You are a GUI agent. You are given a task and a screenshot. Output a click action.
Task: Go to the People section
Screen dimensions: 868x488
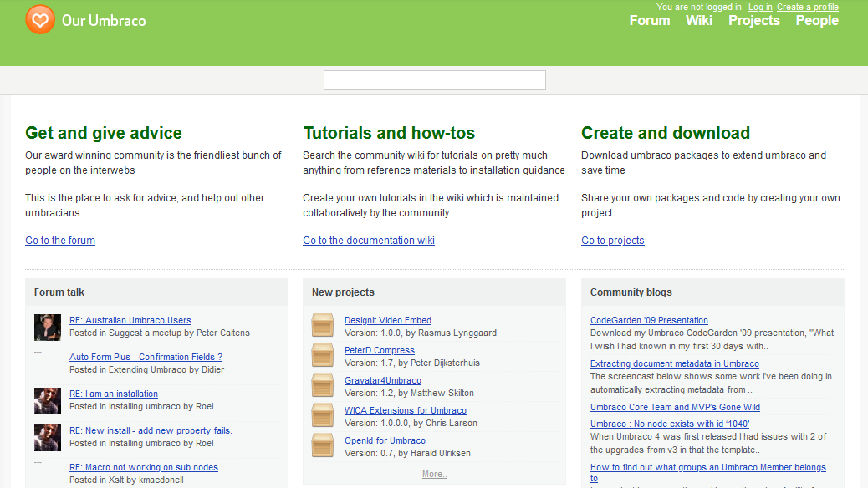click(x=817, y=21)
